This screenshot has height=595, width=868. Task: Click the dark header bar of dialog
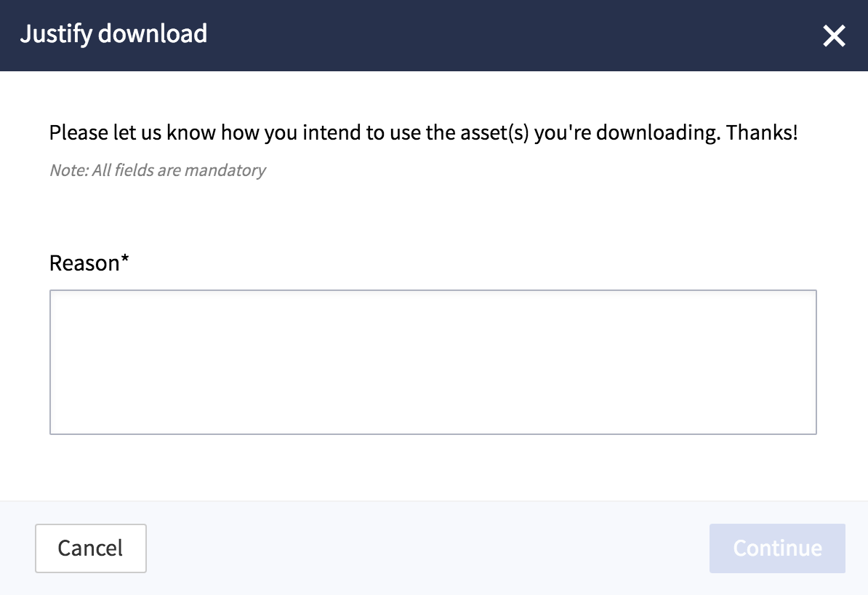(434, 36)
